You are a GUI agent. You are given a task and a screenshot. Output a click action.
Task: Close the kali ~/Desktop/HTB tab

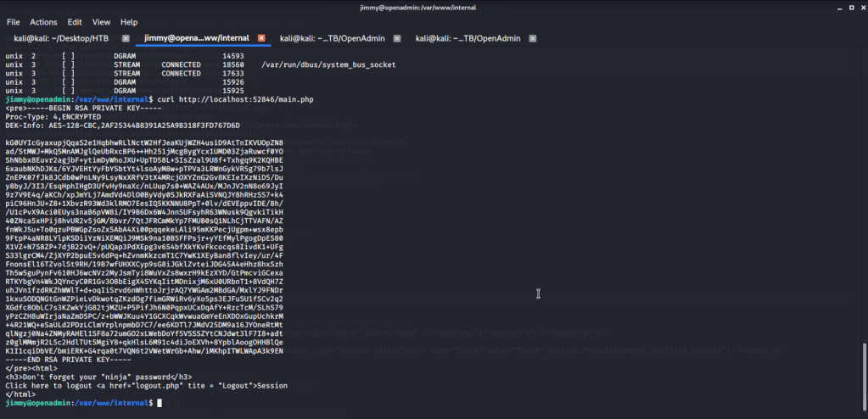click(126, 38)
